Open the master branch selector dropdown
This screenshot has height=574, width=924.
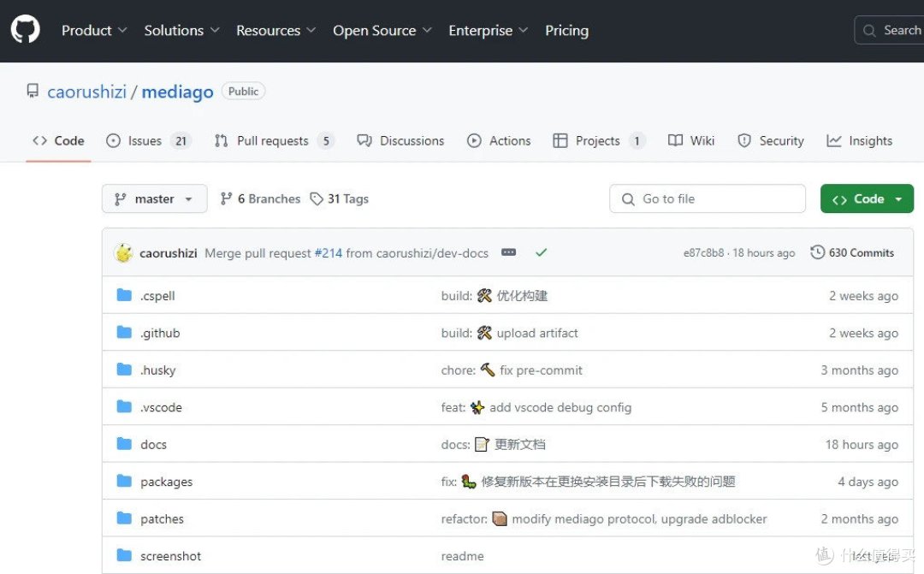(x=154, y=198)
